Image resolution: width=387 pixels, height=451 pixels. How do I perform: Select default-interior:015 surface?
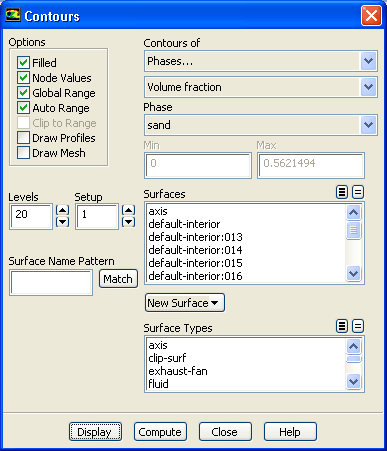(x=246, y=263)
